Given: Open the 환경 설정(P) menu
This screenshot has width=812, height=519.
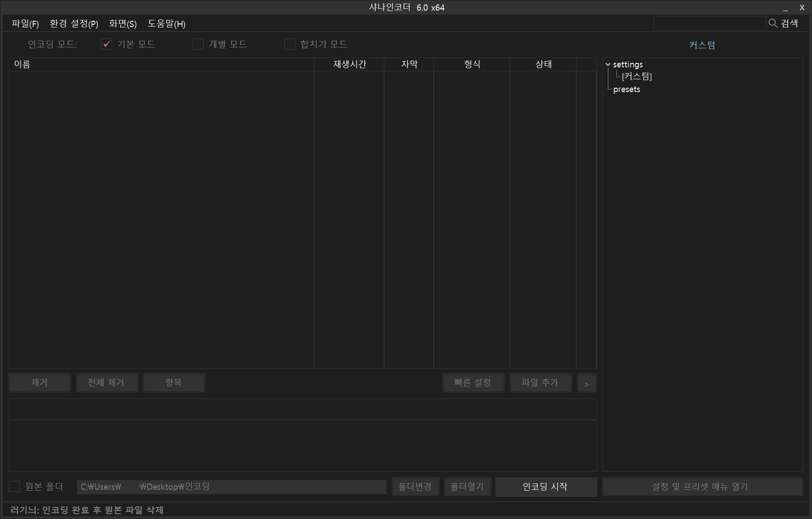Looking at the screenshot, I should pyautogui.click(x=74, y=23).
